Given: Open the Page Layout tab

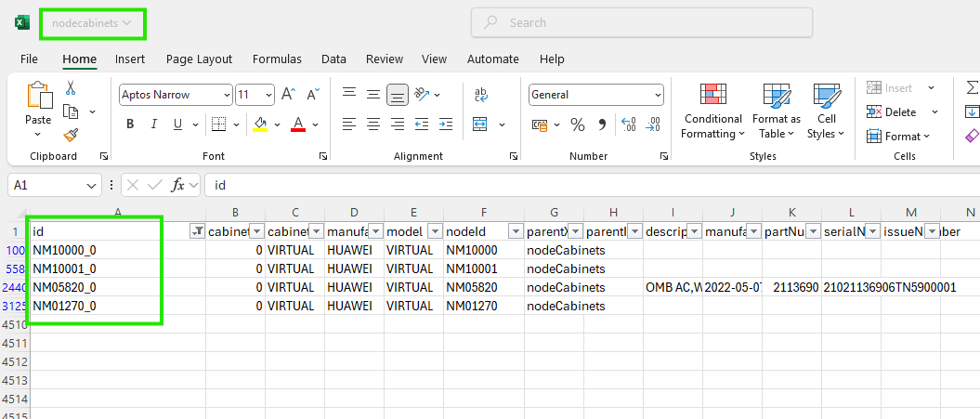Looking at the screenshot, I should tap(199, 59).
